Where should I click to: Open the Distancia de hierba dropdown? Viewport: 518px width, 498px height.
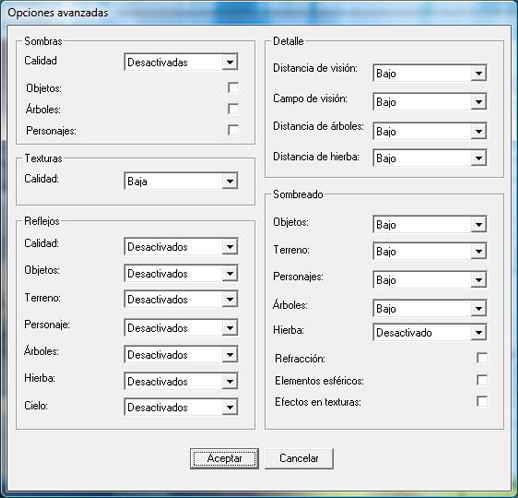[x=430, y=158]
